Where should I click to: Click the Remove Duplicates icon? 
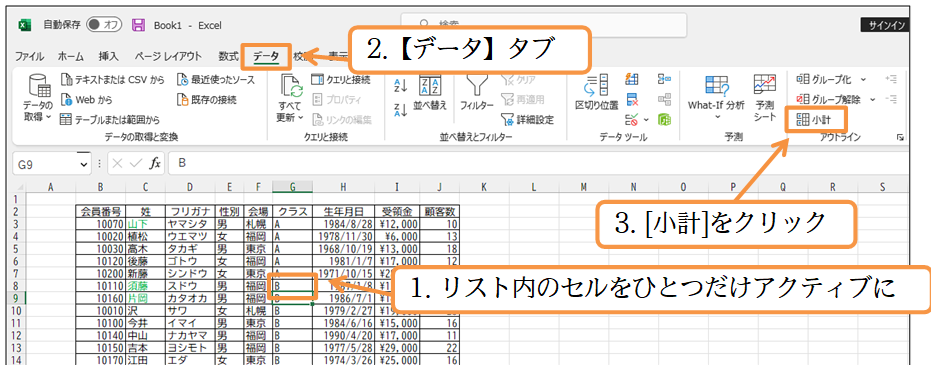(x=632, y=100)
